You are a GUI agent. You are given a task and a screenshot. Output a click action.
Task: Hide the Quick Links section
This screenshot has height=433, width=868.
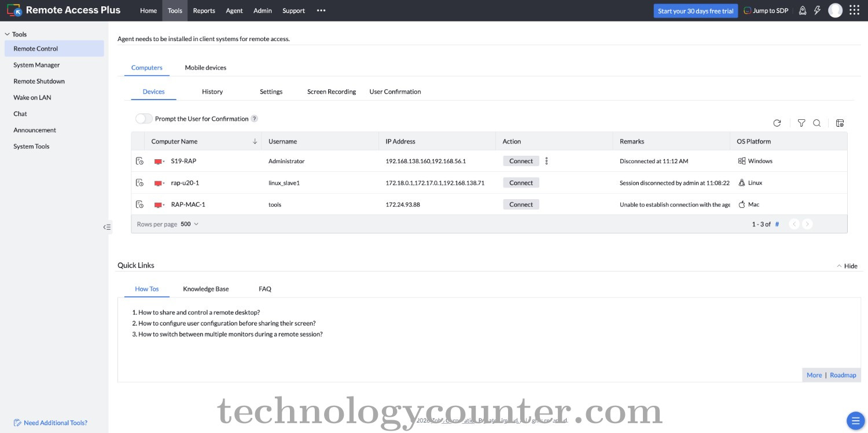click(847, 266)
